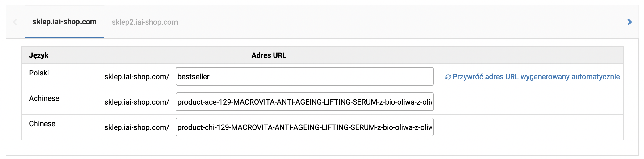
Task: Click the right chevron arrow for tabs
Action: coord(629,22)
